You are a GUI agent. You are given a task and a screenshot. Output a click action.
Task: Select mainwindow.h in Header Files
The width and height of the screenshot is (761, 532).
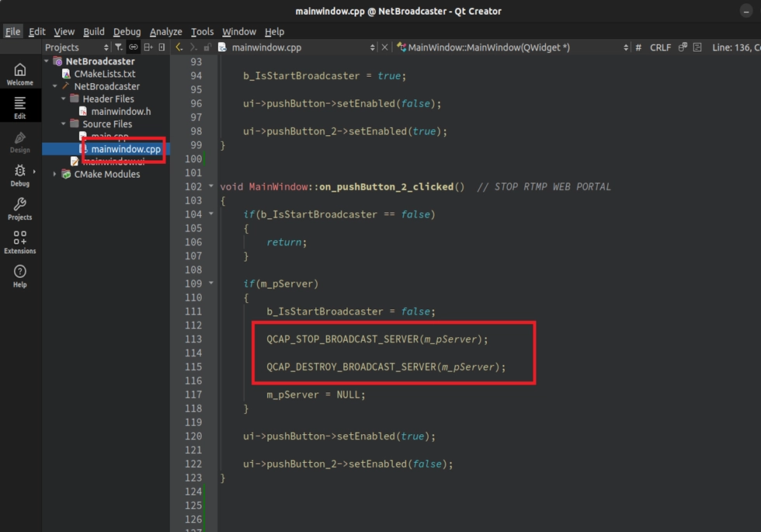(x=121, y=111)
